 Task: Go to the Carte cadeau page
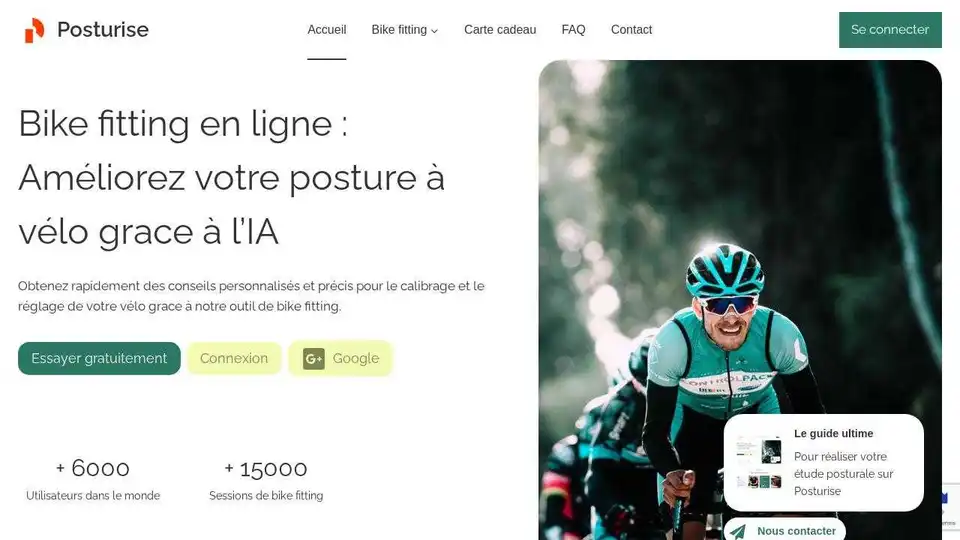[500, 29]
